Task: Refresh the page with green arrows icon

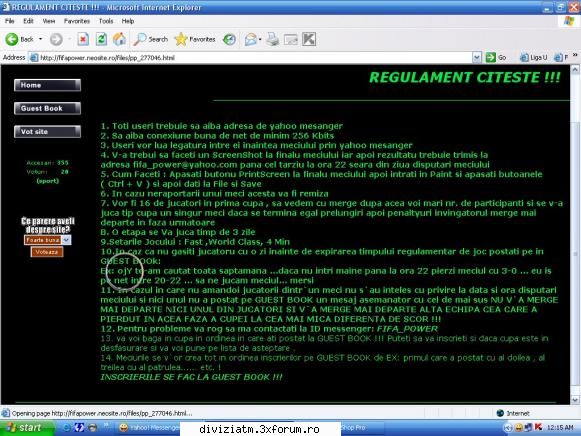Action: 101,39
